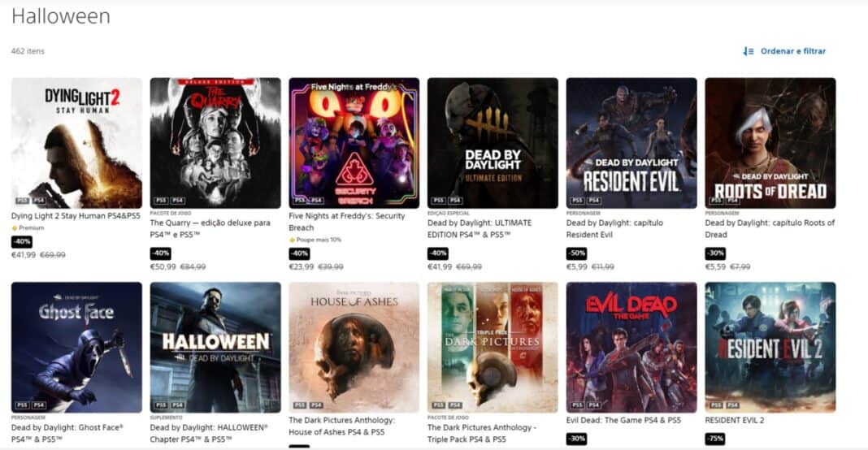Click the -75% discount badge on Resident Evil 2
868x450 pixels.
point(715,439)
